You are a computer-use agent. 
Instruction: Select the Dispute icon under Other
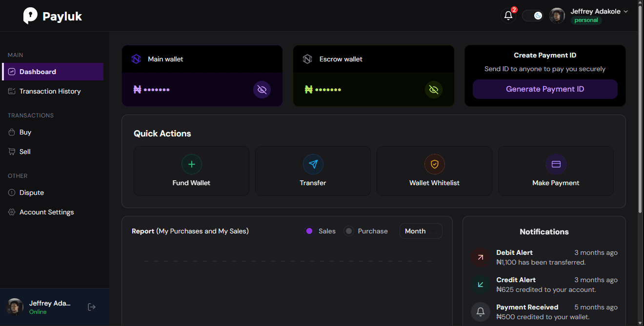tap(12, 192)
